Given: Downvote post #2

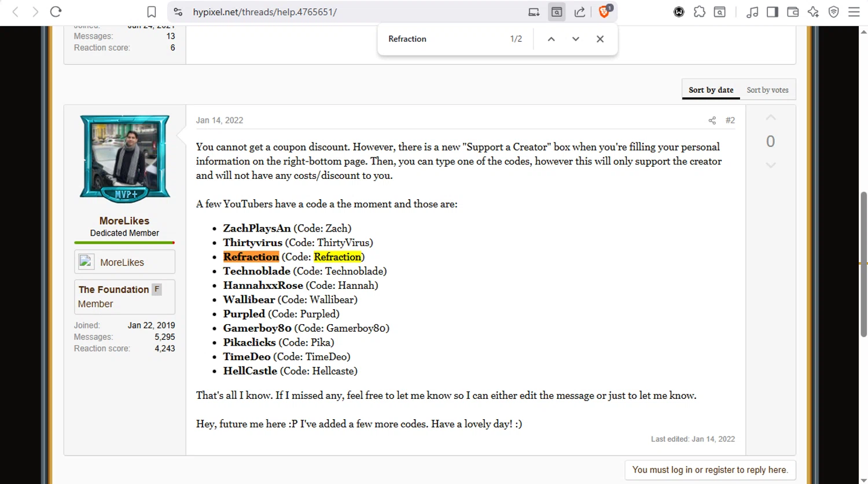Looking at the screenshot, I should (770, 165).
